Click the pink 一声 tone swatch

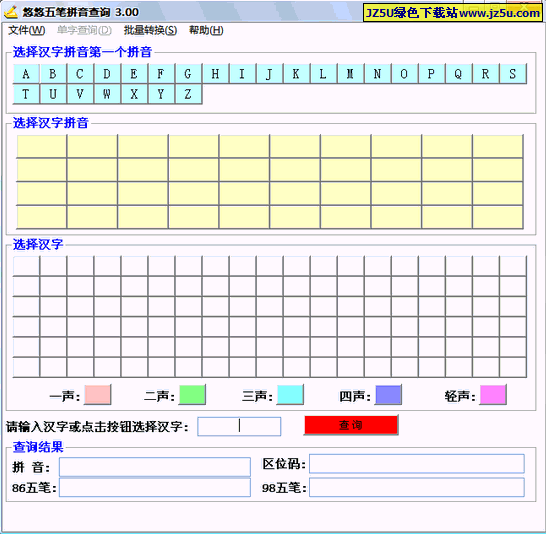(x=98, y=395)
